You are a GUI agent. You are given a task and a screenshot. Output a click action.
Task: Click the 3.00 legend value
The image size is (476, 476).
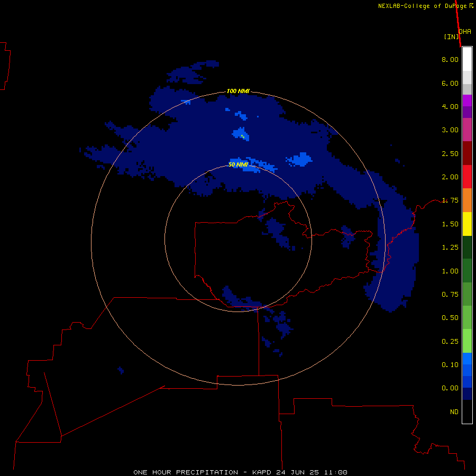coord(450,130)
